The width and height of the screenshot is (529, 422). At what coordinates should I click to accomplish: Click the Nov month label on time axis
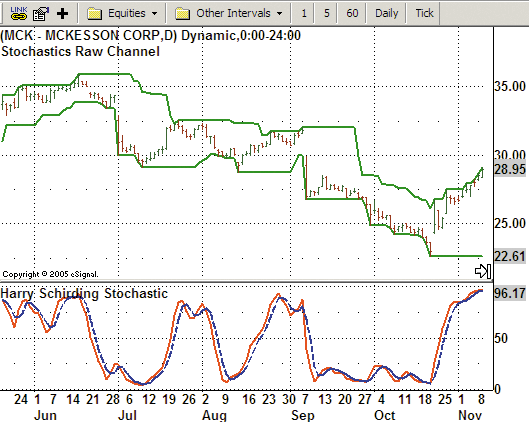click(470, 415)
